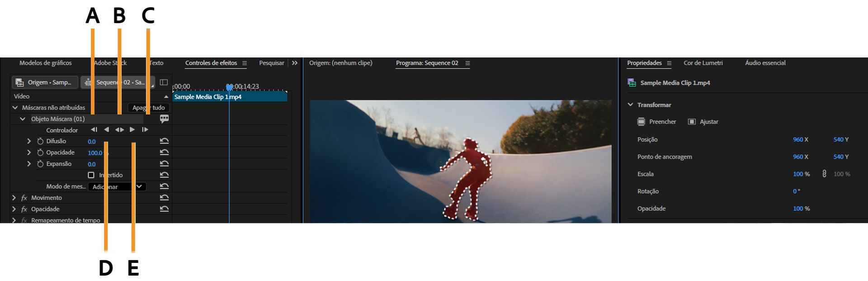Click Rotação value 0°
868x281 pixels.
[x=796, y=191]
